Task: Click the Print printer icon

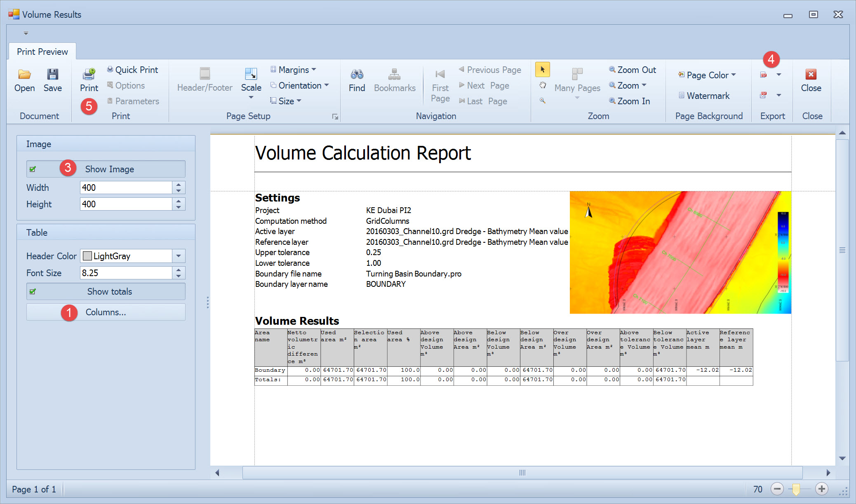Action: click(89, 75)
